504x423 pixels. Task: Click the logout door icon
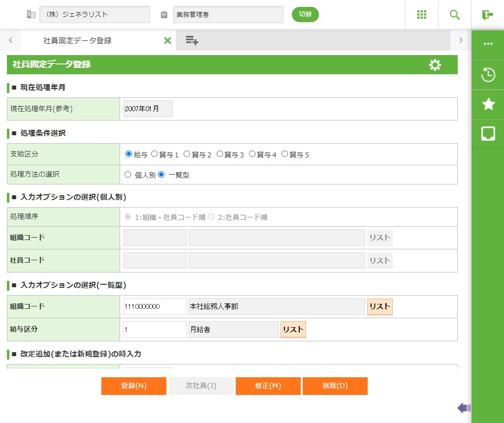[487, 15]
